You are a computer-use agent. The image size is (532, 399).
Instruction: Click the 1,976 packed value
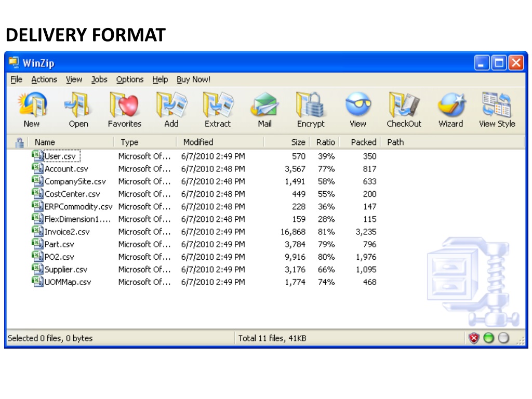coord(366,257)
